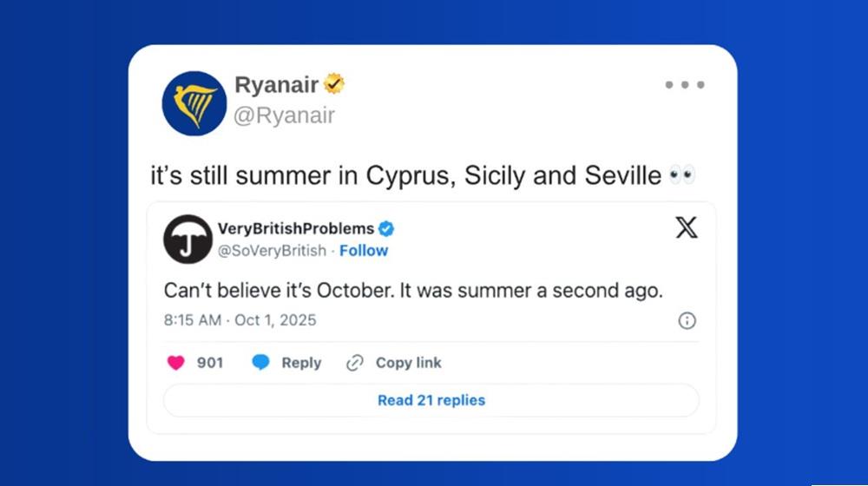Click the @Ryanair handle
The width and height of the screenshot is (868, 486).
tap(284, 115)
